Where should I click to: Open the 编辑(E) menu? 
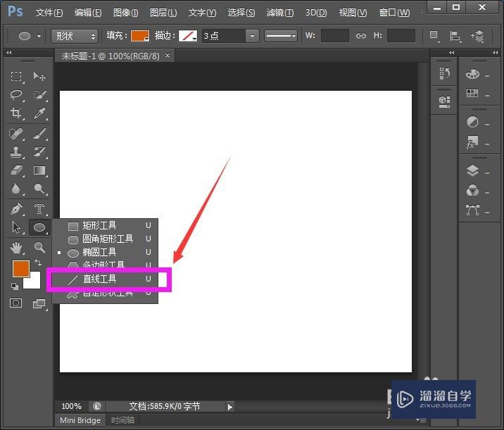coord(88,13)
